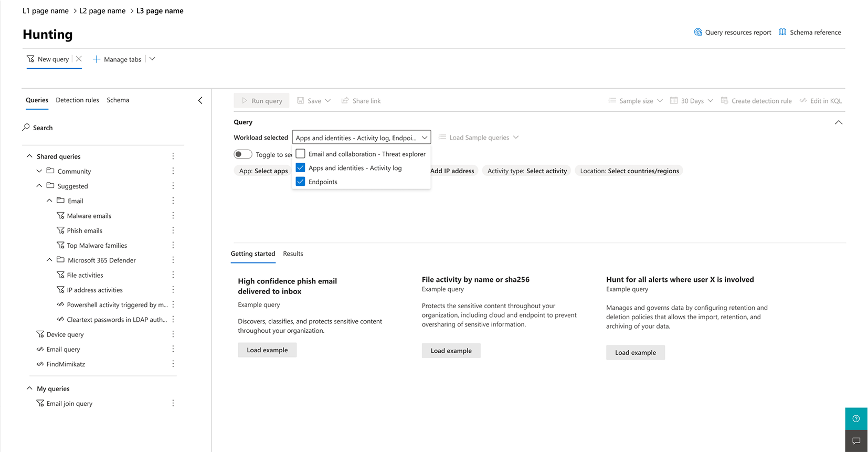
Task: Load example for High confidence phish email
Action: [267, 350]
